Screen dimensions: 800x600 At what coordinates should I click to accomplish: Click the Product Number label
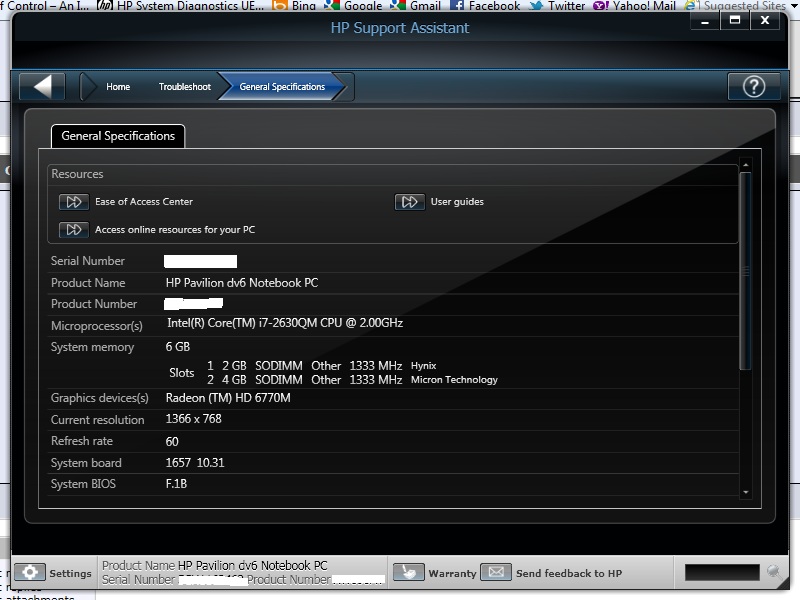(x=94, y=304)
